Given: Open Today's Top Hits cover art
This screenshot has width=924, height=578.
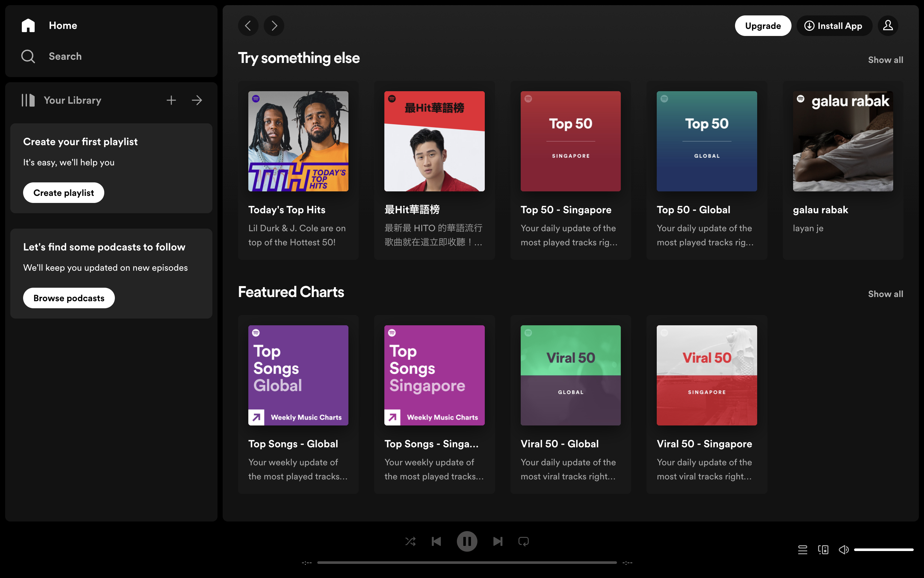Looking at the screenshot, I should coord(298,141).
